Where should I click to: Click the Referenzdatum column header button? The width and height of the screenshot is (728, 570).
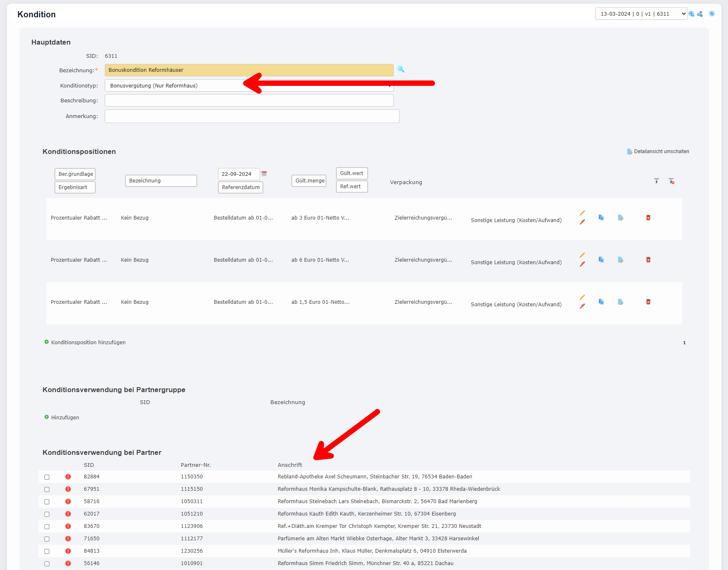(x=241, y=187)
